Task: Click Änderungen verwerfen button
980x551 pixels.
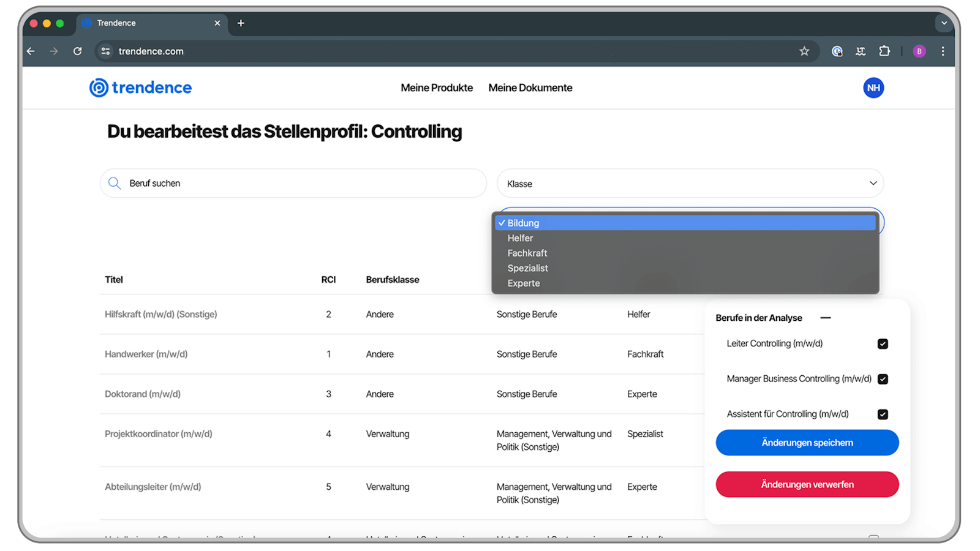Action: [807, 484]
